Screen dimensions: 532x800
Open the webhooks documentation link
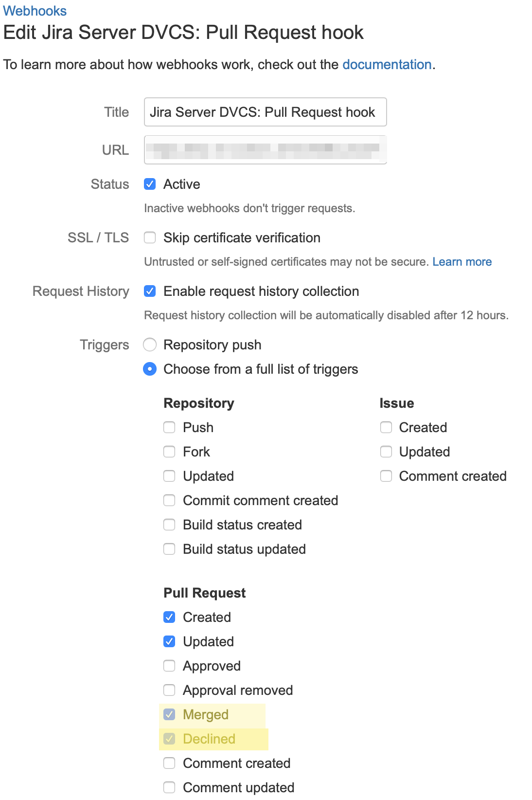pos(387,64)
